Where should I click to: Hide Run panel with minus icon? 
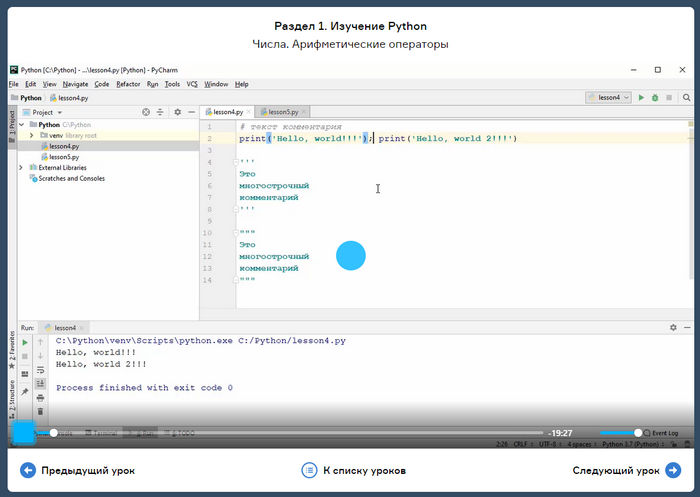pyautogui.click(x=687, y=327)
